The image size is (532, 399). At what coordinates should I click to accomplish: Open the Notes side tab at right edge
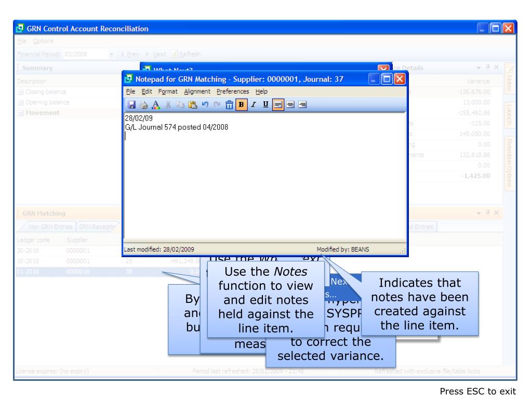pyautogui.click(x=510, y=78)
